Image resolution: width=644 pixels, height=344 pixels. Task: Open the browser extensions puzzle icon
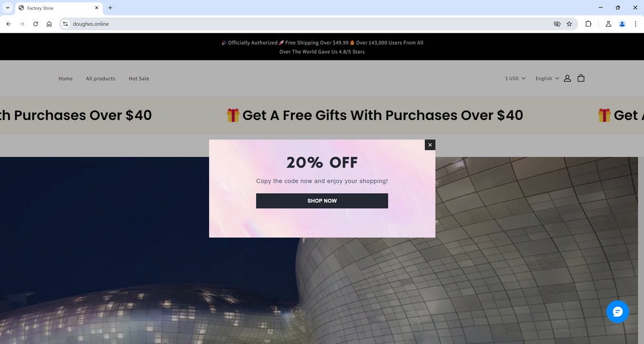coord(588,24)
